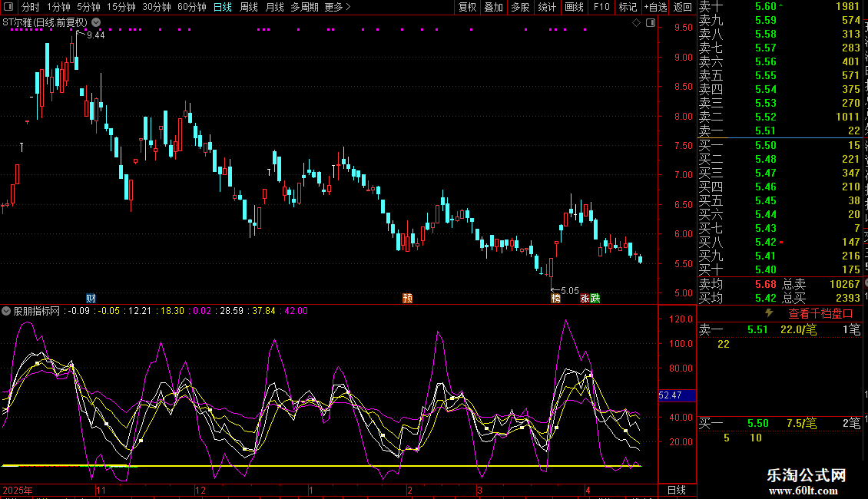The image size is (868, 499).
Task: Click the 卖均 5.68 average row
Action: click(x=738, y=284)
